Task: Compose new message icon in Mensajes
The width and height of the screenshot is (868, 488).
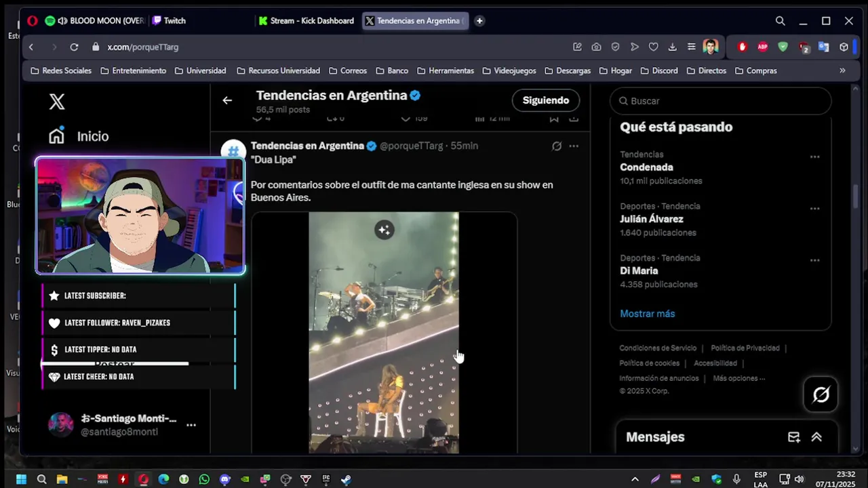Action: pos(793,437)
